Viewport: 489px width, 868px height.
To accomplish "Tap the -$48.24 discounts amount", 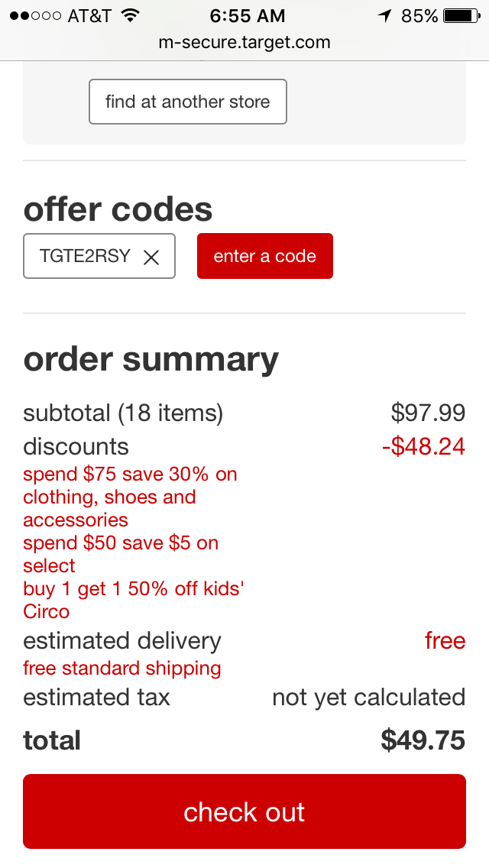I will click(423, 447).
